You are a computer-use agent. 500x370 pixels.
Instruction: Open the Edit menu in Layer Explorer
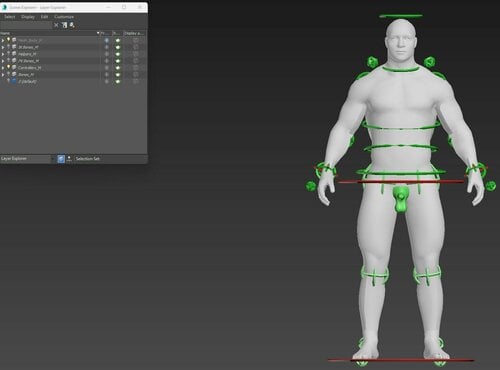click(x=44, y=17)
